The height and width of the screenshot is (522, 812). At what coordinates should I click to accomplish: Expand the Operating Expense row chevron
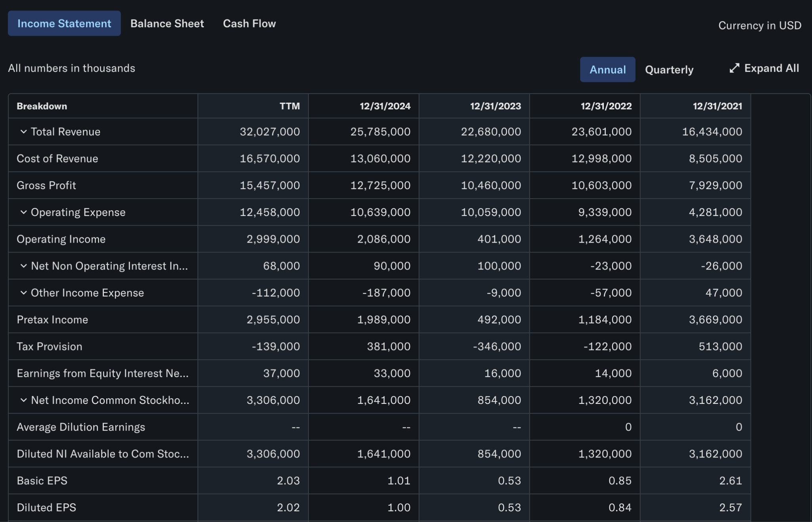click(x=23, y=212)
